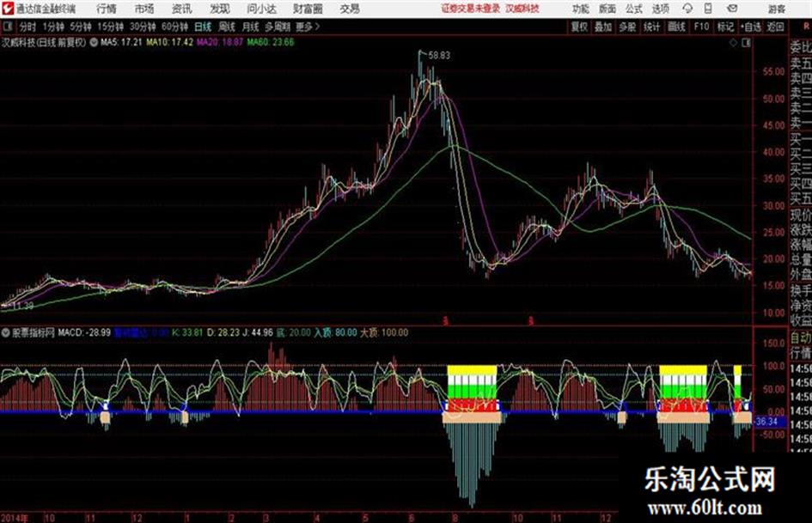This screenshot has width=812, height=523.
Task: Click the 大顶: 100.00 indicator value
Action: [384, 332]
